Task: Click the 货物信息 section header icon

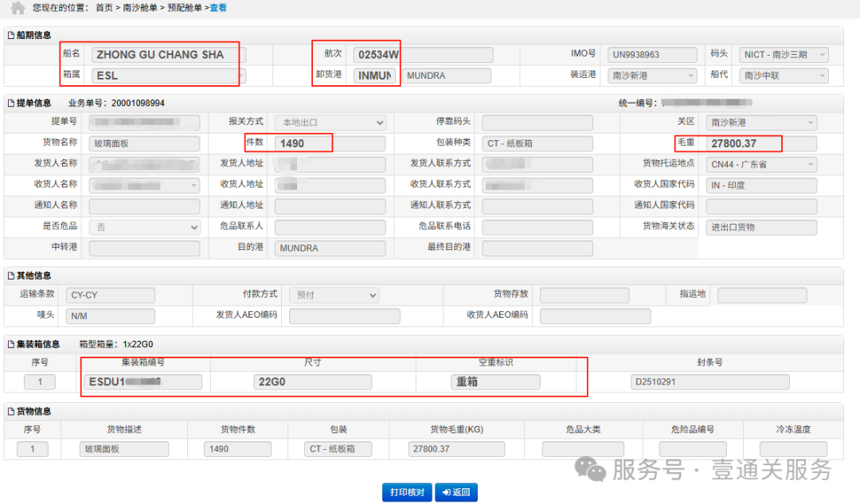Action: pyautogui.click(x=10, y=412)
